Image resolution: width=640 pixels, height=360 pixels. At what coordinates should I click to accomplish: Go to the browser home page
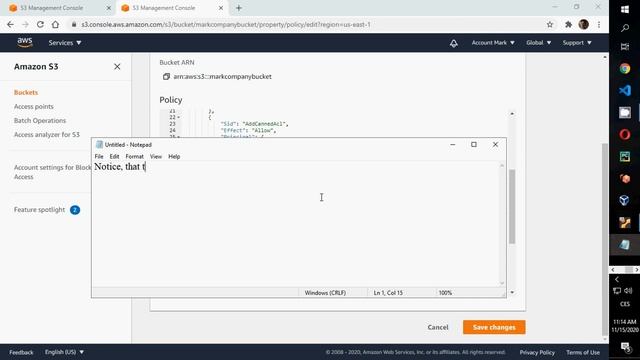click(55, 24)
